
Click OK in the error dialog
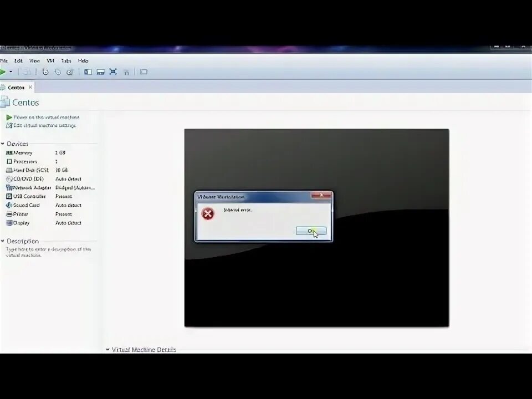coord(311,231)
